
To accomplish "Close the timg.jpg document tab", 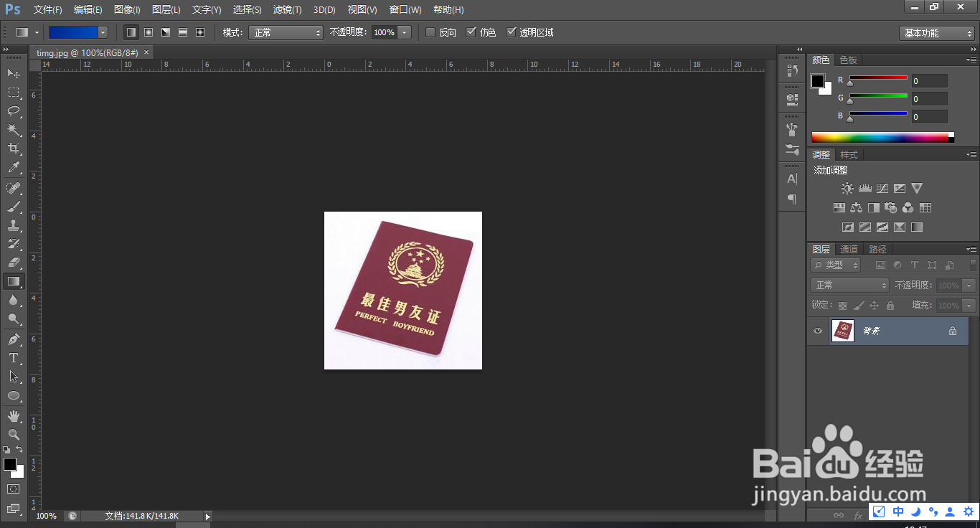I will point(146,52).
